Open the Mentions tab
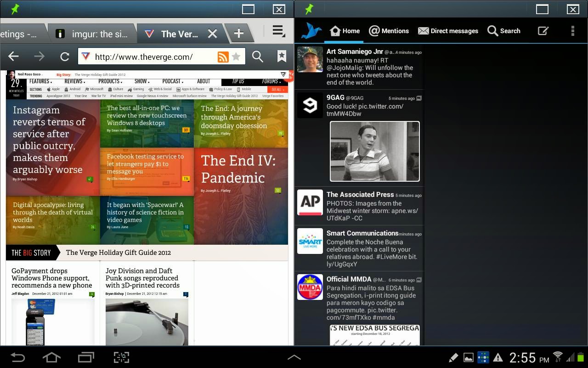 point(389,31)
